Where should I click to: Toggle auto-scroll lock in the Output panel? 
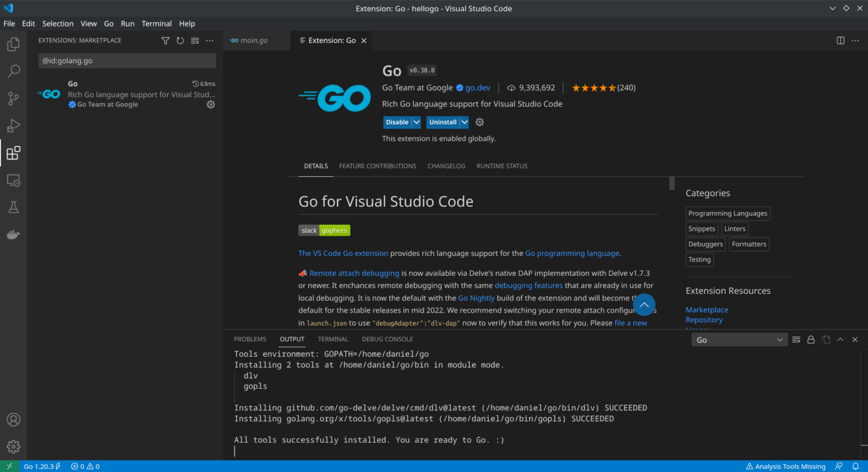pyautogui.click(x=810, y=339)
